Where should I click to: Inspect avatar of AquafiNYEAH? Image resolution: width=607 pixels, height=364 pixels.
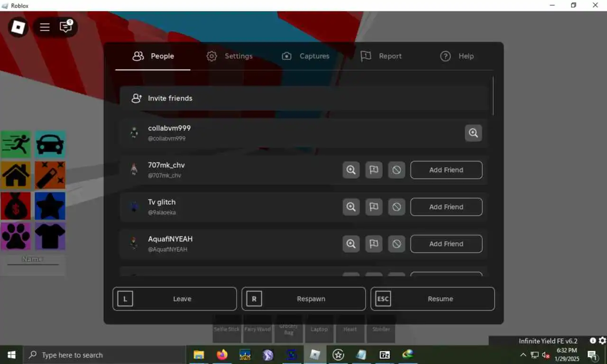pos(351,244)
